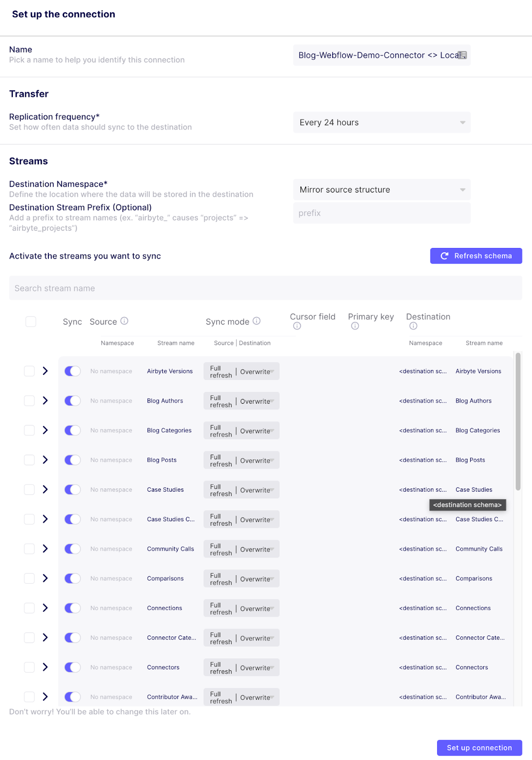Click the Source column info icon
Viewport: 532px width, 760px height.
point(124,321)
